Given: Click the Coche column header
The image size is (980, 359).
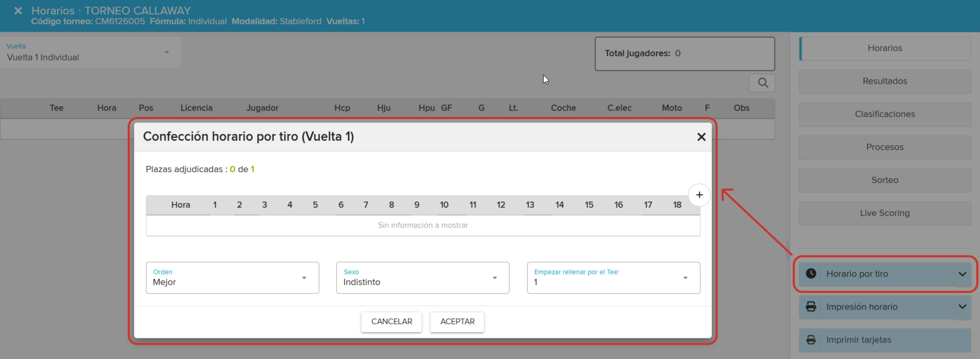Looking at the screenshot, I should pyautogui.click(x=563, y=108).
